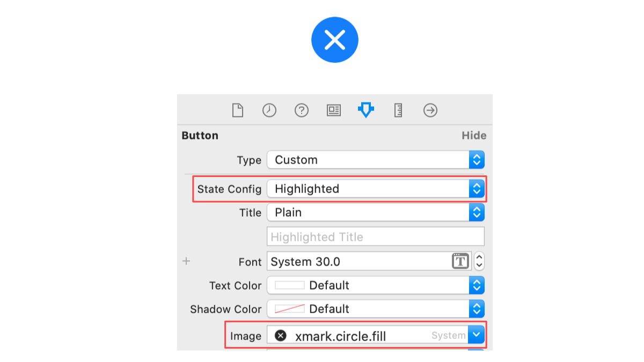
Task: Click the Highlighted Title text field
Action: 375,237
